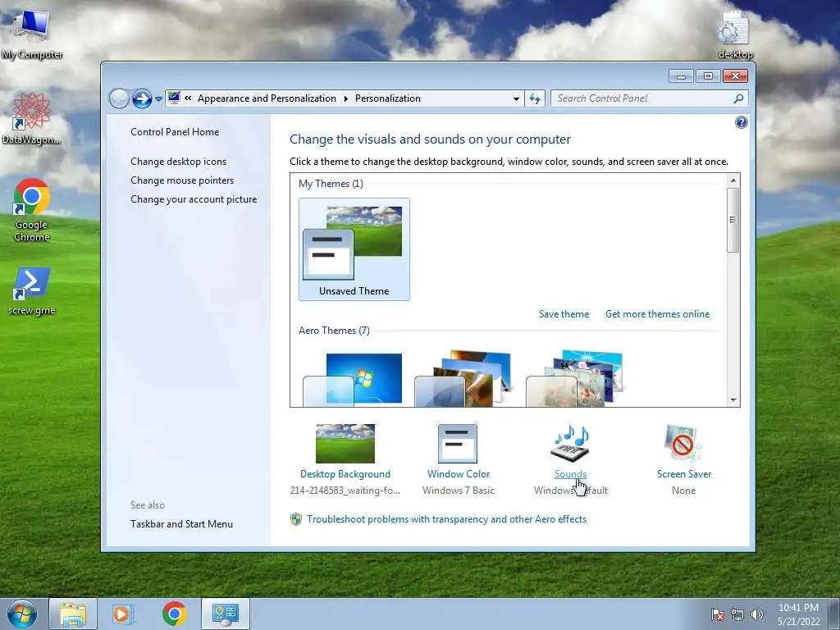
Task: Click the '214-2148583_waiting-fo...' filename text
Action: coord(345,491)
